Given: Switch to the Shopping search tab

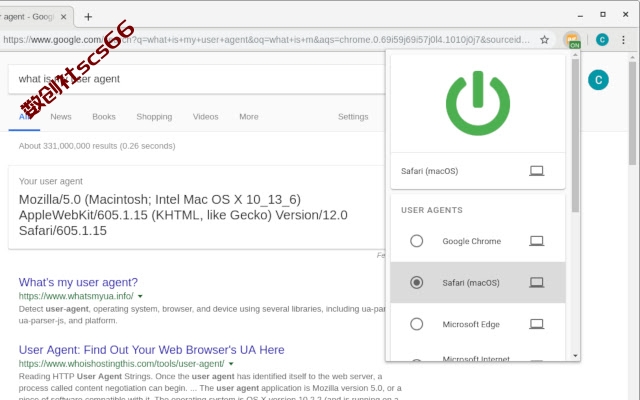Looking at the screenshot, I should coord(154,117).
